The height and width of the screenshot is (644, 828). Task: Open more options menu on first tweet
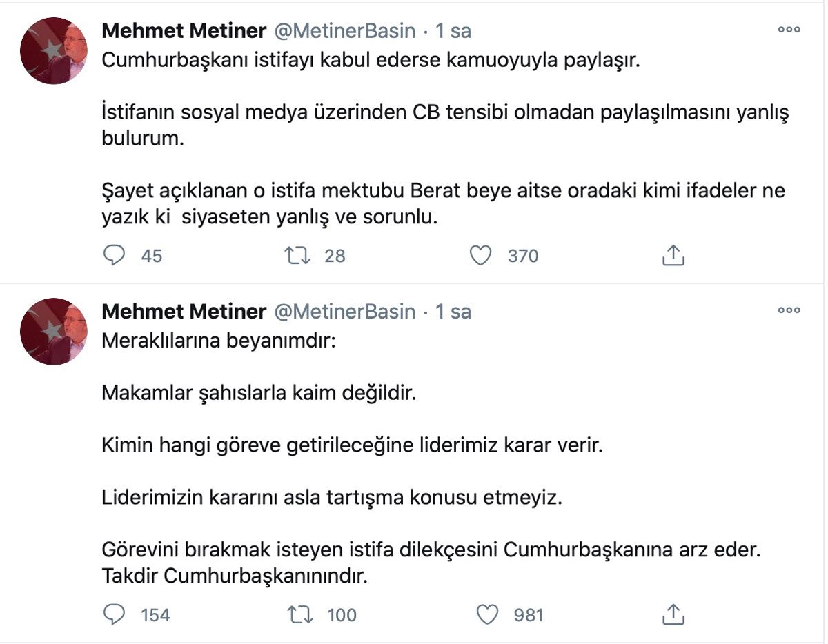789,30
